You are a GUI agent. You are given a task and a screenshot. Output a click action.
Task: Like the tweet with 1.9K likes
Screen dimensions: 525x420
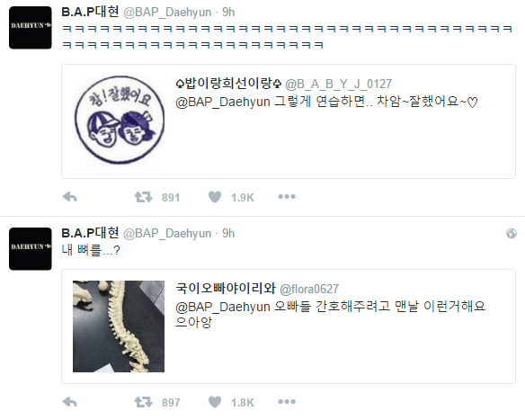pyautogui.click(x=215, y=197)
